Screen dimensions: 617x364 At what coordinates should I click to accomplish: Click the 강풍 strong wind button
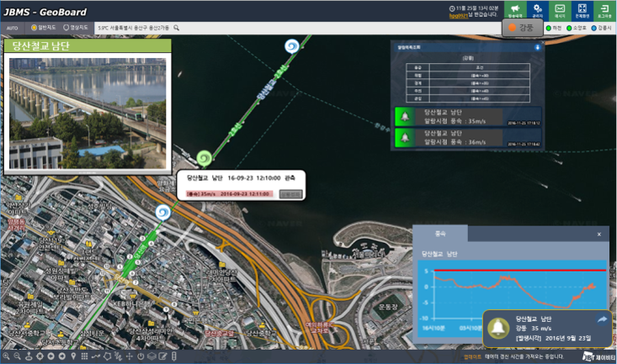(x=522, y=28)
